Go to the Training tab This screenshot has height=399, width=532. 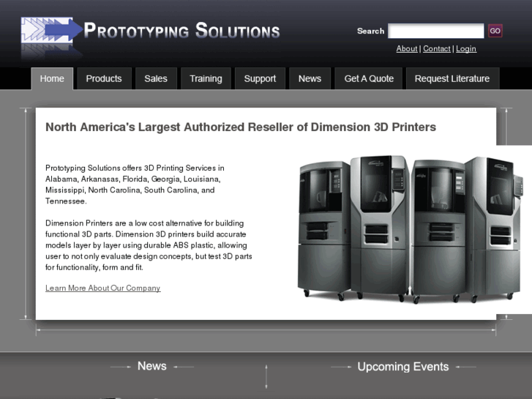pos(206,78)
